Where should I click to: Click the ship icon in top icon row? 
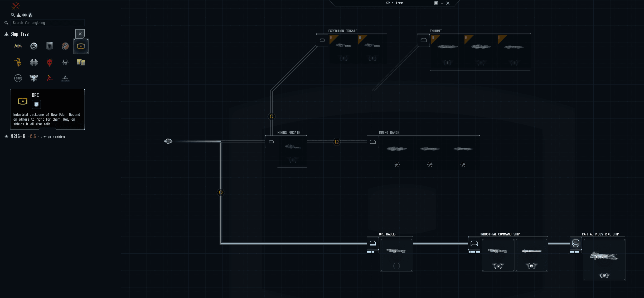click(x=19, y=15)
